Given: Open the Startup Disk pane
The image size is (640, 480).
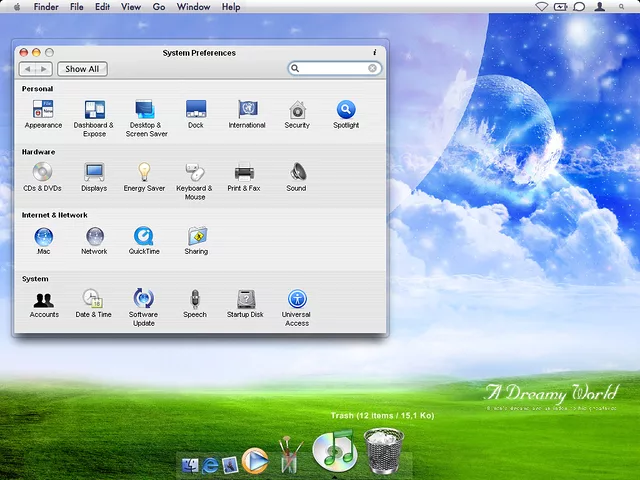Looking at the screenshot, I should click(x=245, y=299).
